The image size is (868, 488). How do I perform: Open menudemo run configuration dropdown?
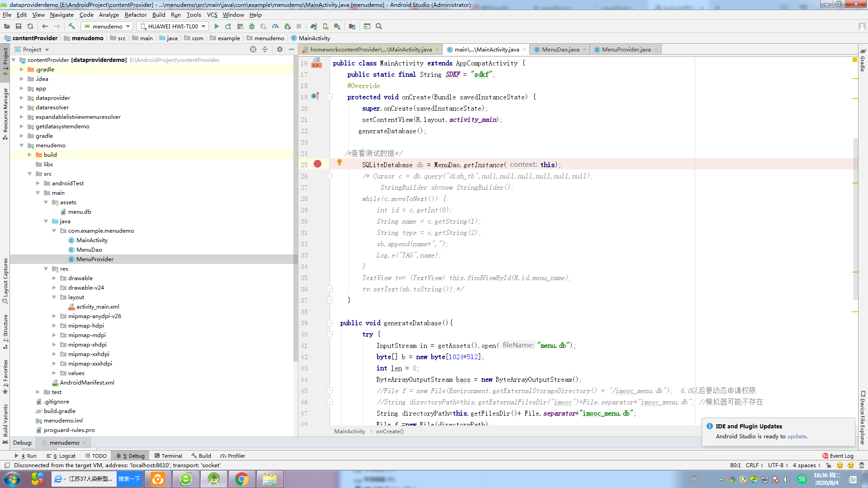point(107,26)
